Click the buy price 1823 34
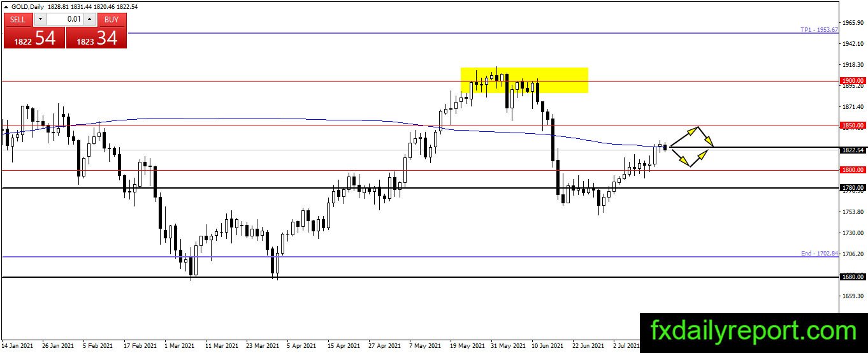868x353 pixels. click(96, 37)
